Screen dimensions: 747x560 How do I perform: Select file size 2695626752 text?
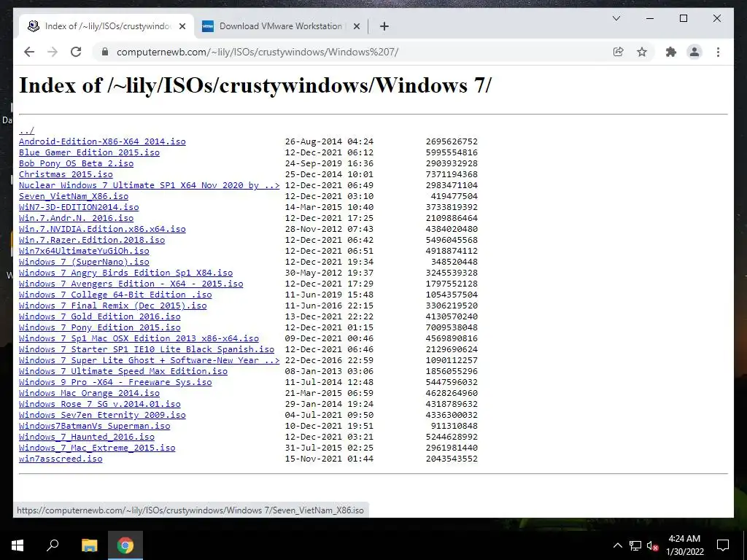pyautogui.click(x=452, y=141)
